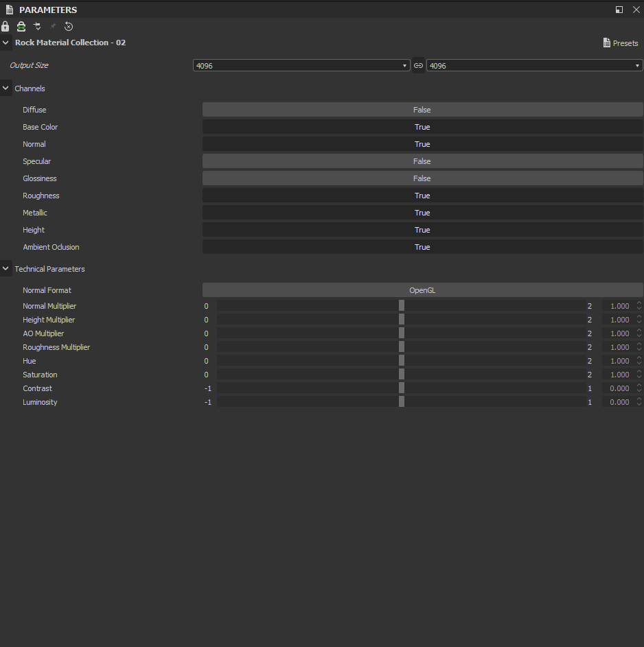Click the link icon between output sizes

[418, 66]
